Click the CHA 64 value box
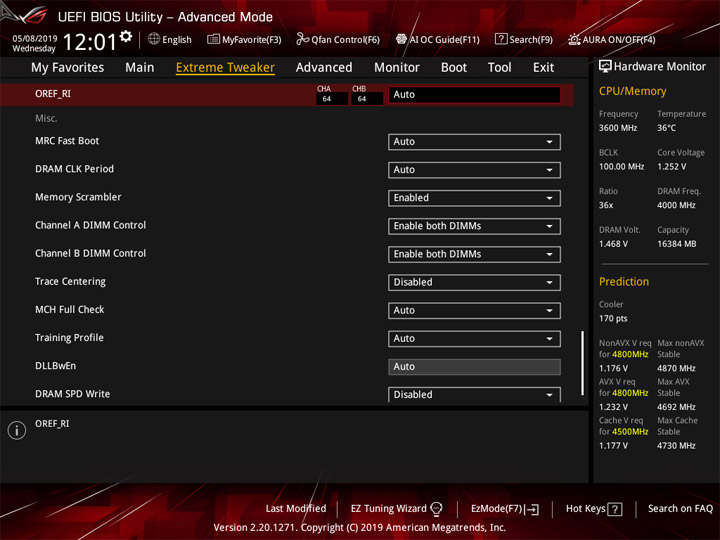 click(332, 99)
